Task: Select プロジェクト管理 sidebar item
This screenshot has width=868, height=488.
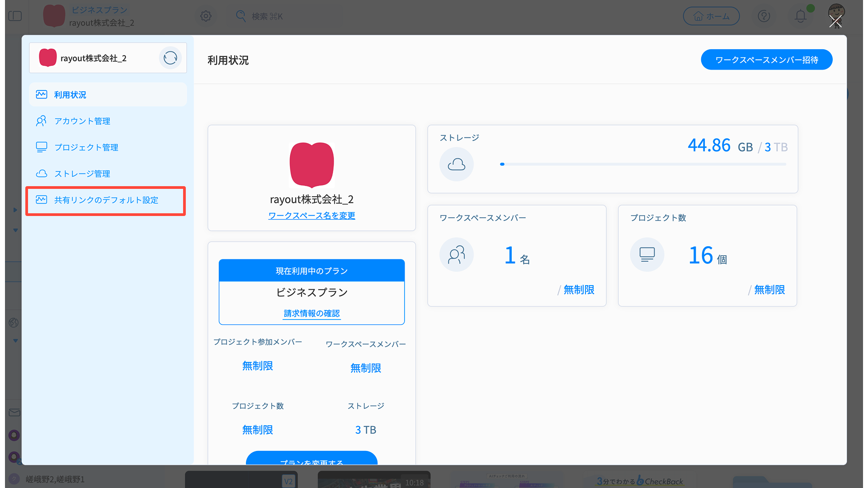Action: pos(86,147)
